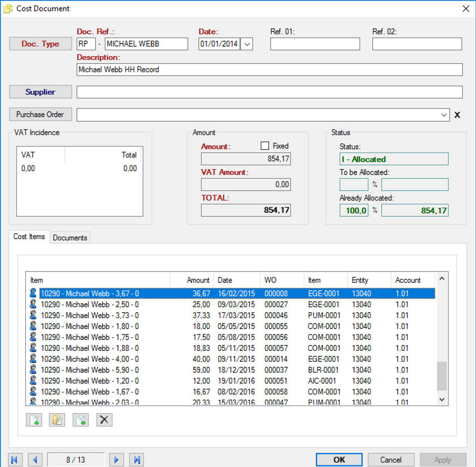Jump to the last record
Image resolution: width=476 pixels, height=467 pixels.
pyautogui.click(x=137, y=460)
